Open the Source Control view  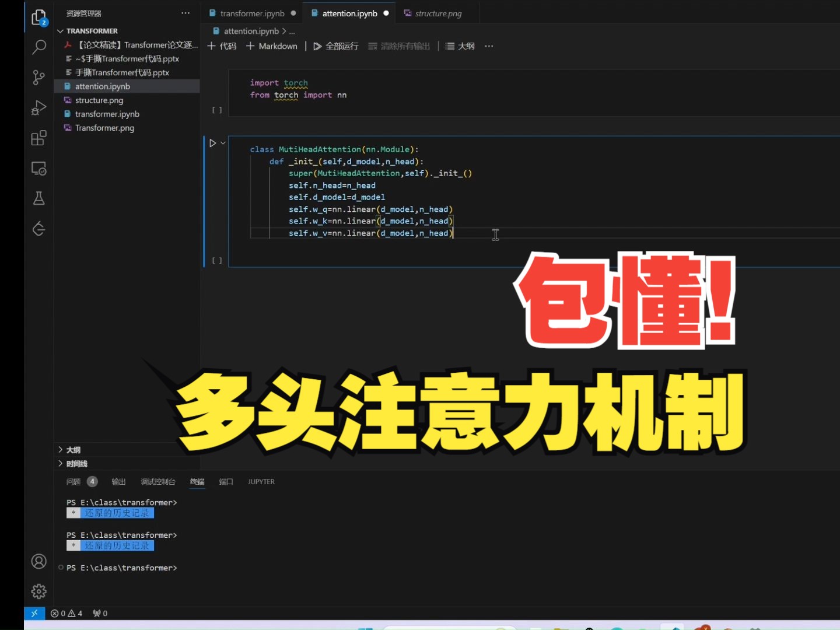[x=39, y=77]
